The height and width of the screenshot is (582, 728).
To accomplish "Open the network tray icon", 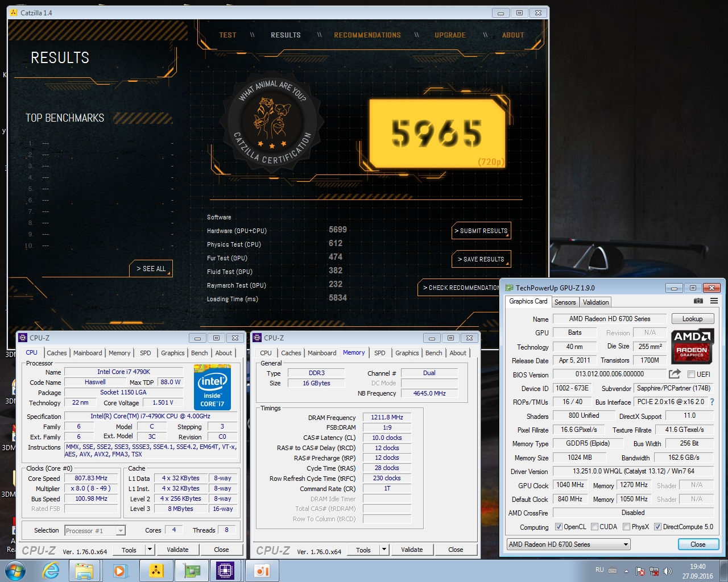I will click(x=654, y=571).
